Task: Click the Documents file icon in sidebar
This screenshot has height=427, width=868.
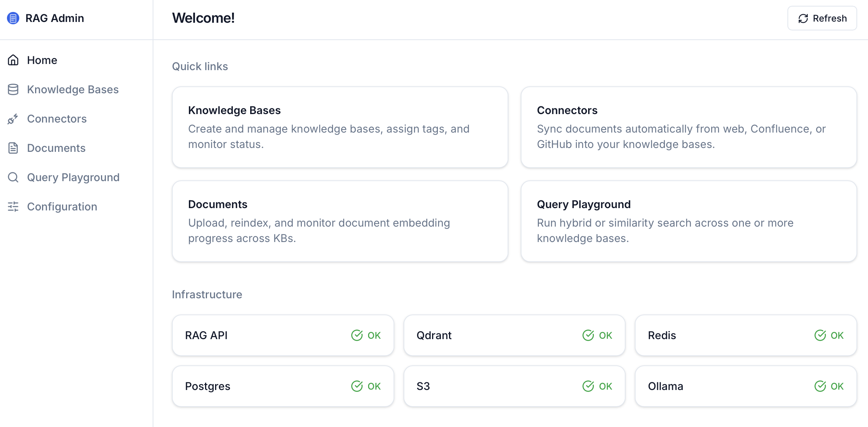Action: point(13,148)
